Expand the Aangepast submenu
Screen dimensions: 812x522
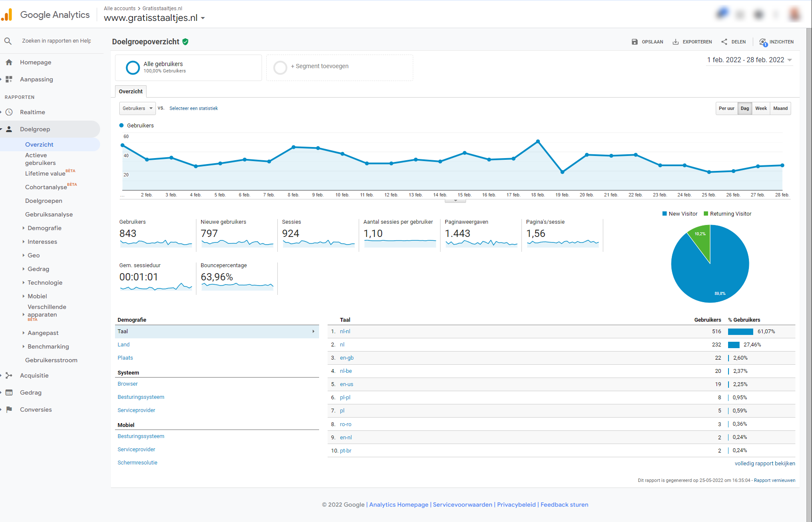pos(23,333)
